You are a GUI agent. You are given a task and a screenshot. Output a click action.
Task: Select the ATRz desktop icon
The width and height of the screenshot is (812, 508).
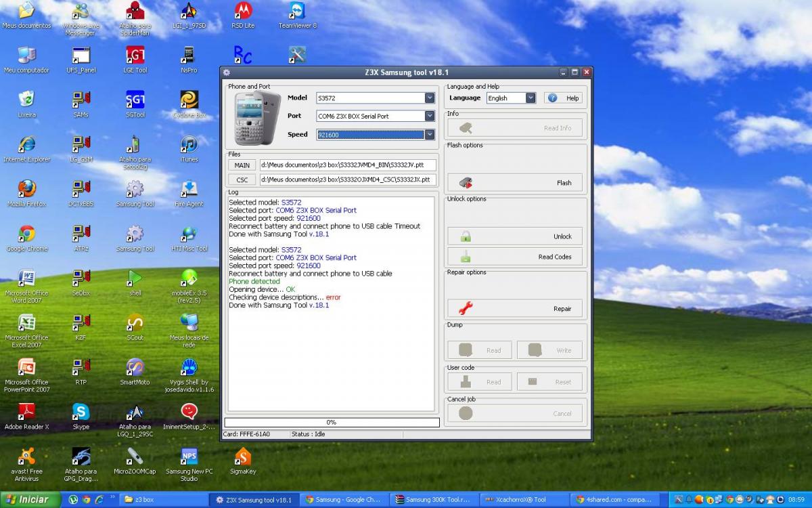pyautogui.click(x=81, y=238)
